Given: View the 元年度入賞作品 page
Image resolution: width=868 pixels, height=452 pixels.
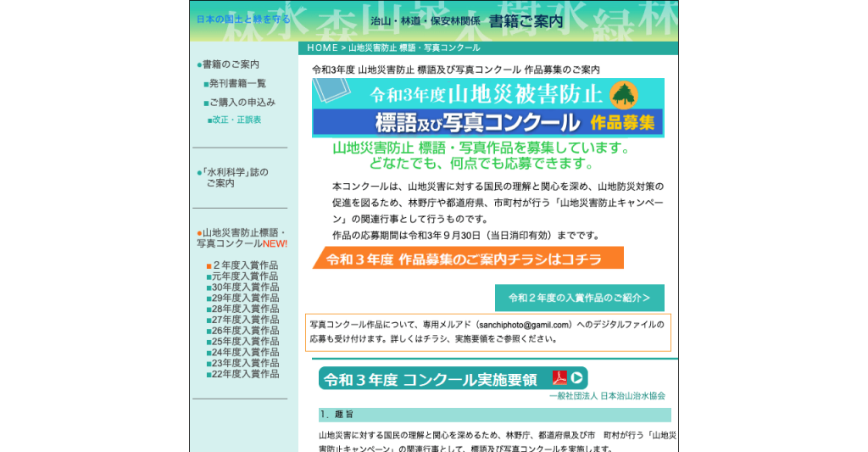Looking at the screenshot, I should [245, 276].
